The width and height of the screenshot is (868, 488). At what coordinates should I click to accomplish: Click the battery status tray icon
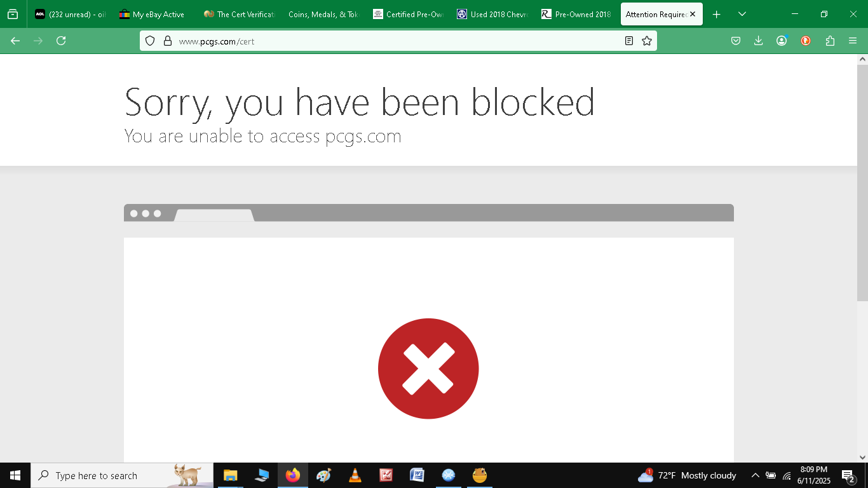[771, 475]
